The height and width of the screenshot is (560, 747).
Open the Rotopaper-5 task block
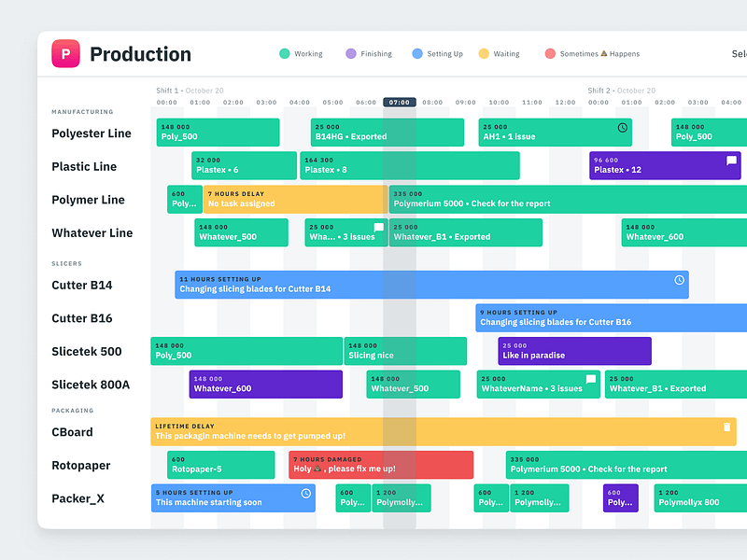[221, 465]
